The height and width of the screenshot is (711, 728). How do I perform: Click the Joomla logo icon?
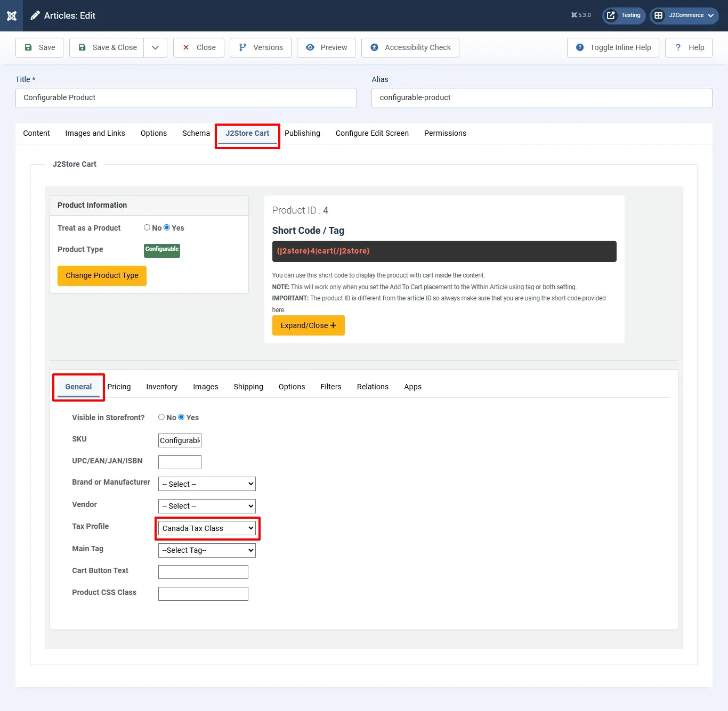pos(12,15)
